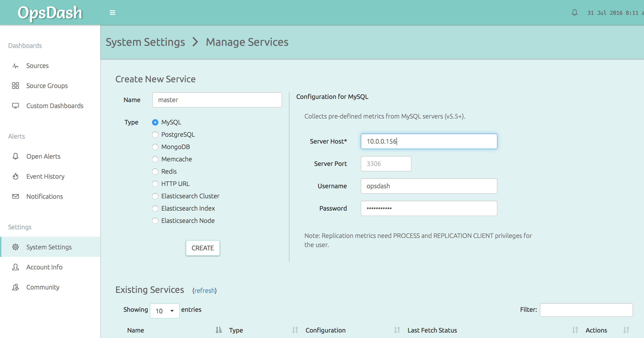Screen dimensions: 644x338
Task: Select the Elasticsearch Node type
Action: coord(155,221)
